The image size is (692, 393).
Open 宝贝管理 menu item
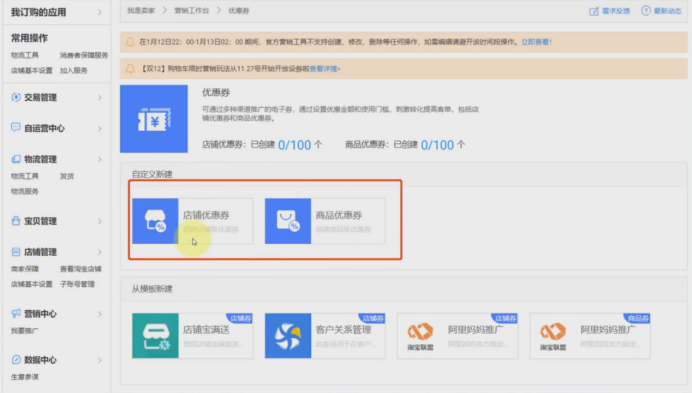pyautogui.click(x=40, y=221)
